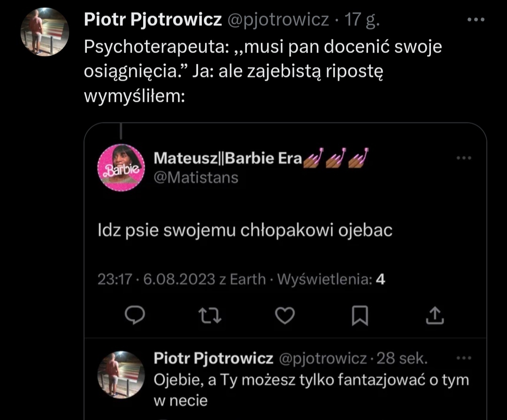Image resolution: width=507 pixels, height=420 pixels.
Task: Expand the three-dot menu on Matistans post
Action: click(464, 159)
